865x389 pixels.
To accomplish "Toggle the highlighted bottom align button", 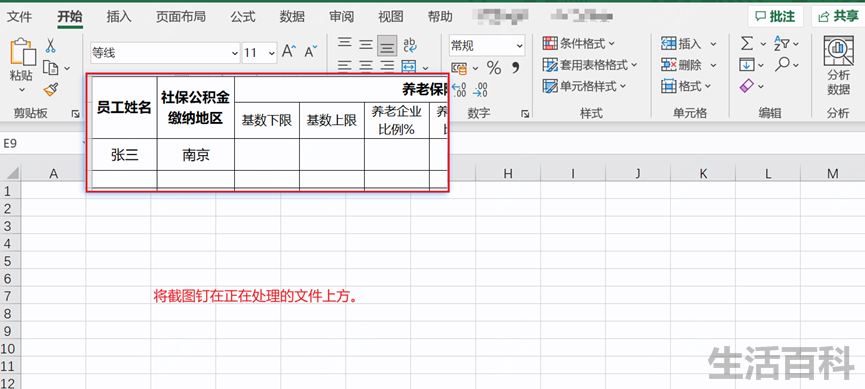I will pyautogui.click(x=387, y=46).
